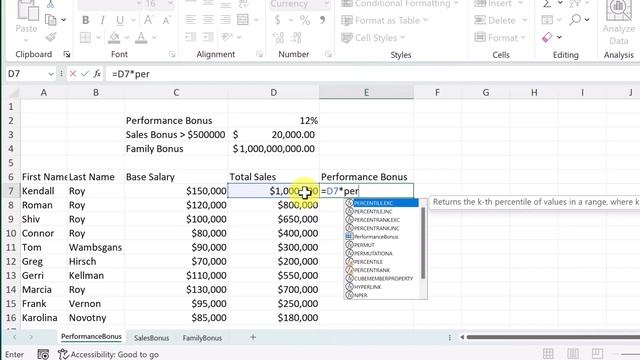Click the AutoSum sigma icon
640x360 pixels.
tap(547, 4)
